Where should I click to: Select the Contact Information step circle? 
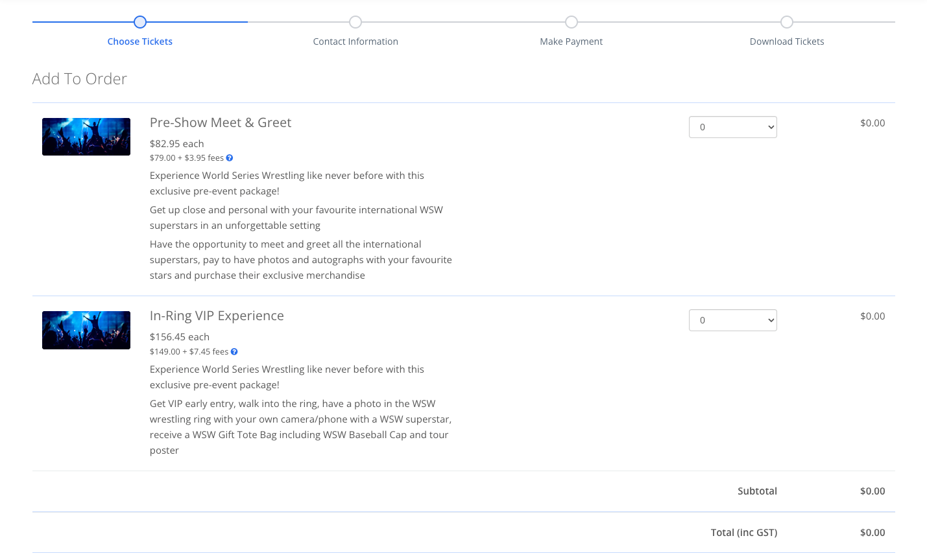pyautogui.click(x=355, y=22)
